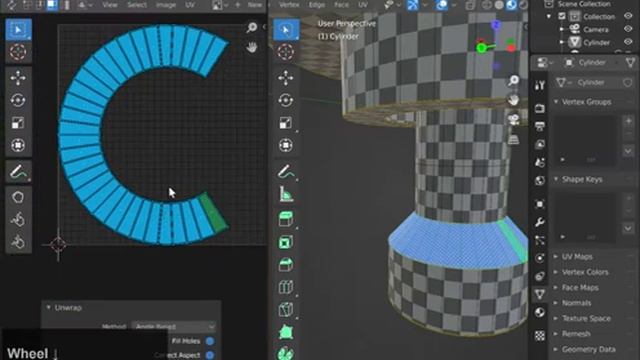Activate the Scale tool in 3D viewport
Image resolution: width=640 pixels, height=360 pixels.
(286, 123)
